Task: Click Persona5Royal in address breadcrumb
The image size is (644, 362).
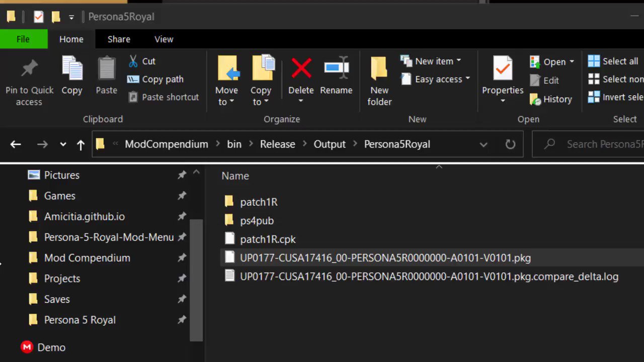Action: coord(397,144)
